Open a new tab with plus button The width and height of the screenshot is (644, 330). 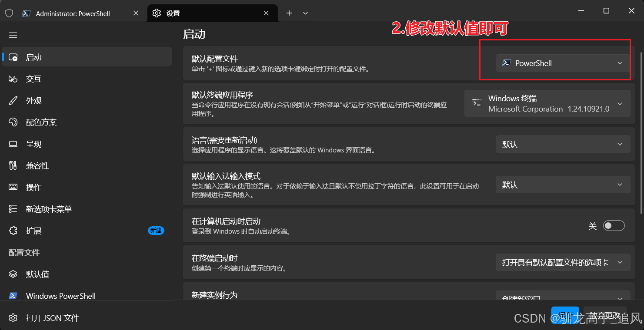pyautogui.click(x=289, y=13)
